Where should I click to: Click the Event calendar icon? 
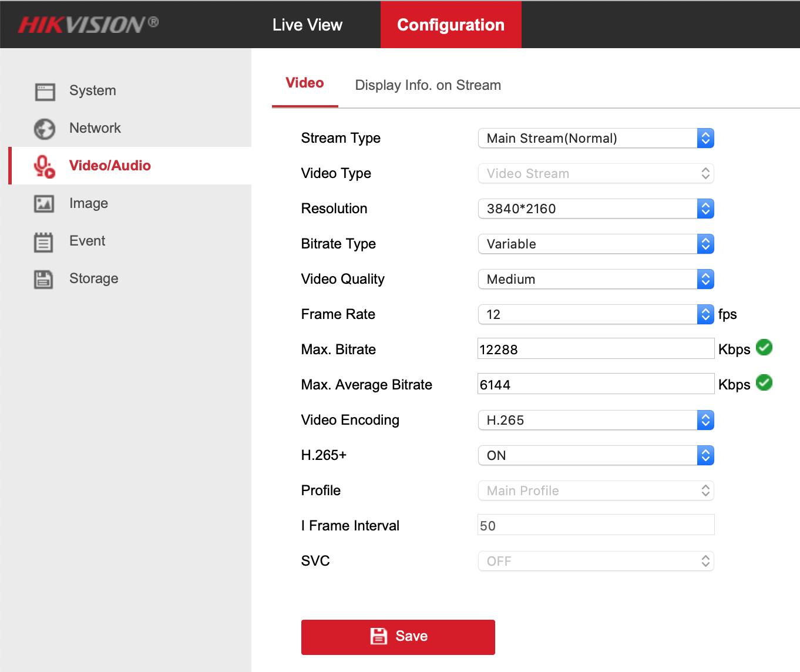click(43, 242)
